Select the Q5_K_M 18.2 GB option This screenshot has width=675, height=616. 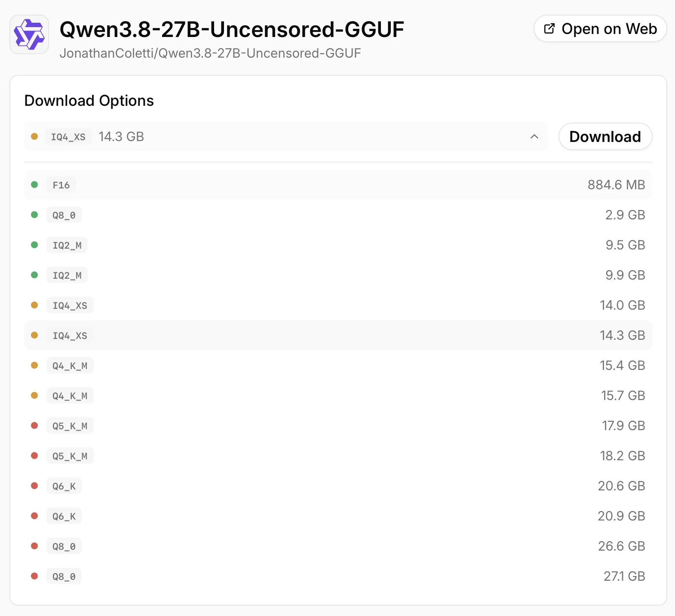click(338, 456)
